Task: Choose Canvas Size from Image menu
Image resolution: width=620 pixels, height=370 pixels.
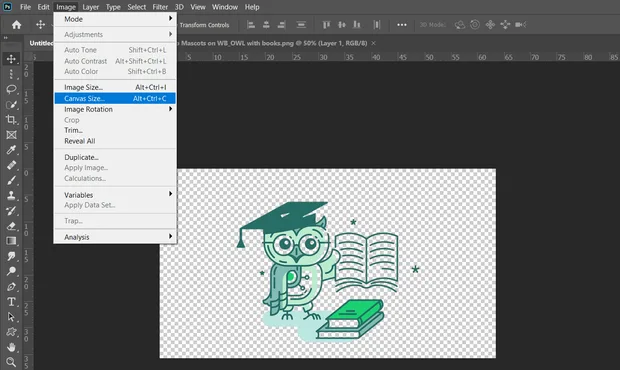Action: 115,98
